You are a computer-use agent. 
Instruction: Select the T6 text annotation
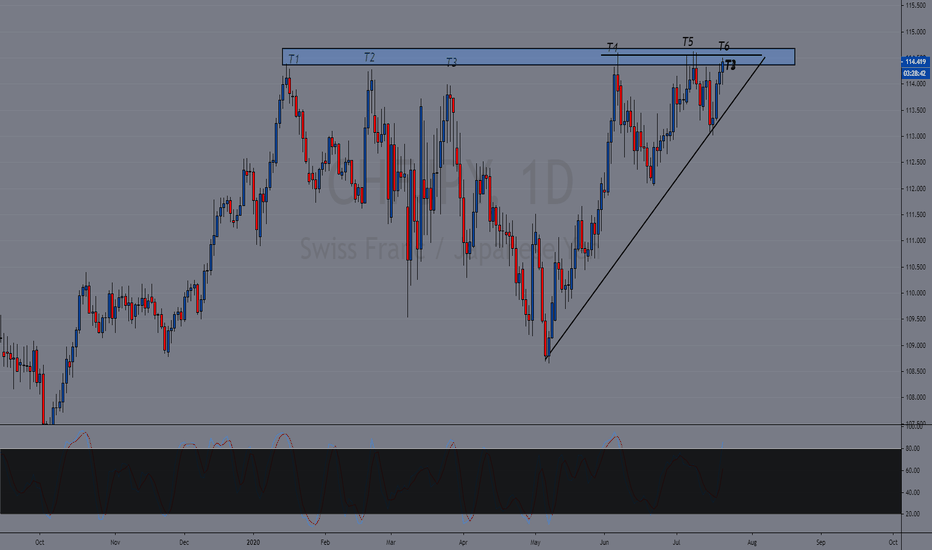click(x=723, y=46)
